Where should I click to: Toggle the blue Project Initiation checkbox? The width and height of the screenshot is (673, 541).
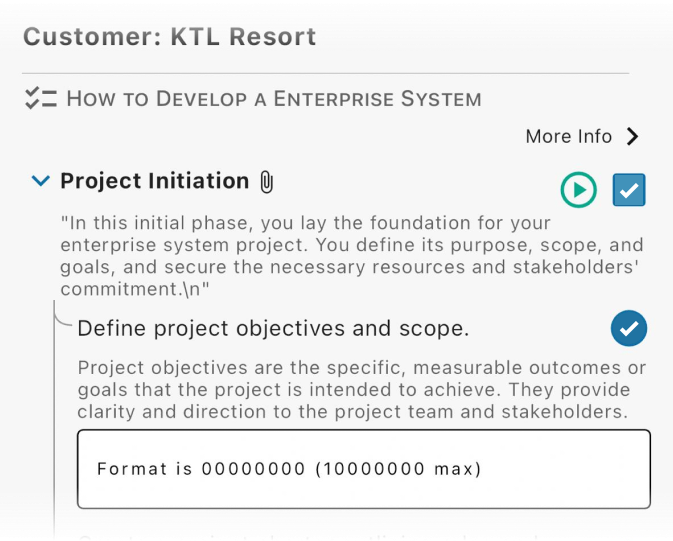click(x=629, y=190)
